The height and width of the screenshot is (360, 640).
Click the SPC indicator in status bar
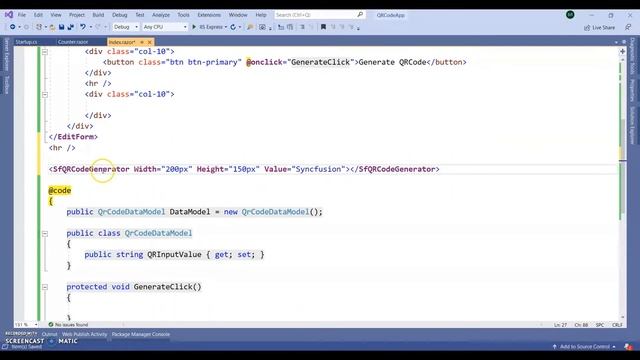click(600, 325)
